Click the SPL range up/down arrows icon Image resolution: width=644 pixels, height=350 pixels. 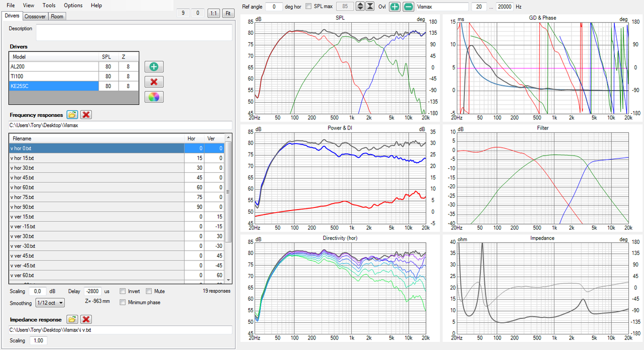coord(360,6)
